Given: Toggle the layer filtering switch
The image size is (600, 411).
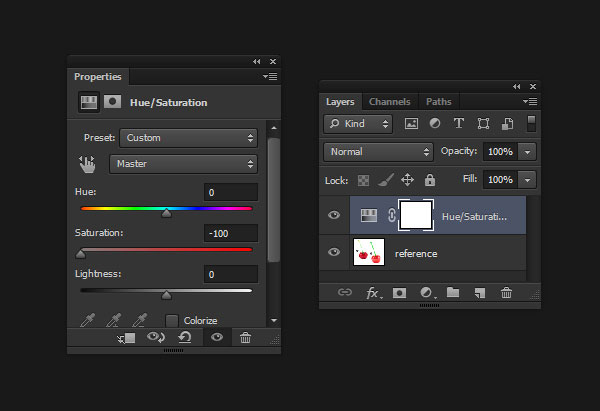Looking at the screenshot, I should [531, 124].
